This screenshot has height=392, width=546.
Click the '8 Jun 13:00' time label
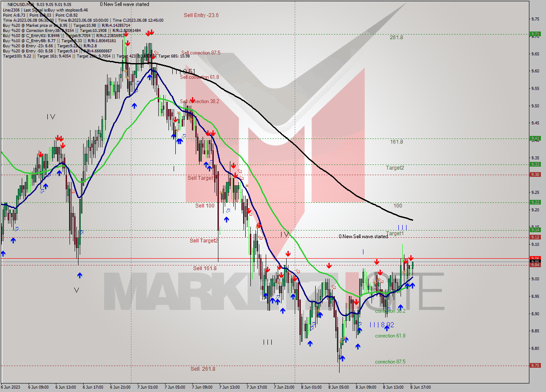393,387
